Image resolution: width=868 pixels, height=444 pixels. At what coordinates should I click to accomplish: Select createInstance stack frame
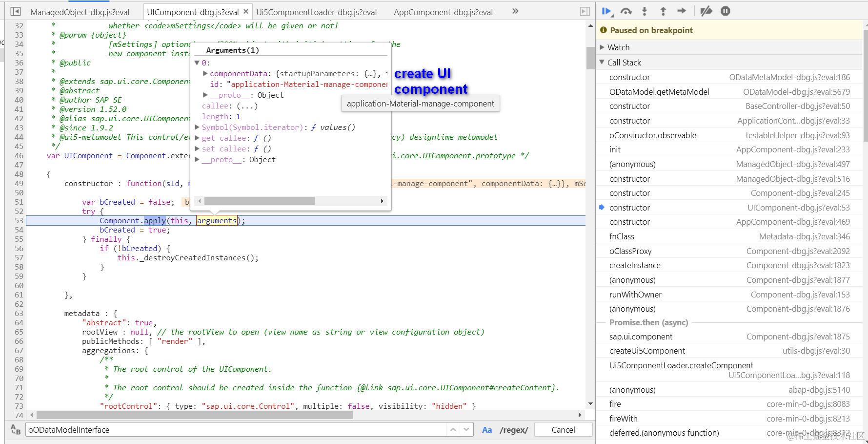click(x=729, y=265)
